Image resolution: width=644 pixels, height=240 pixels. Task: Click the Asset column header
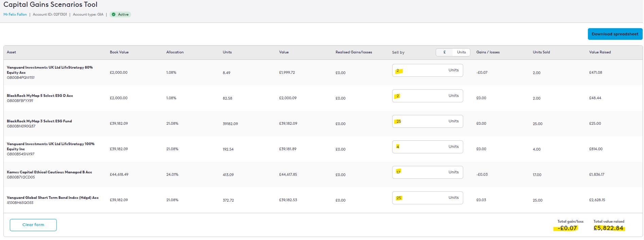click(x=12, y=52)
